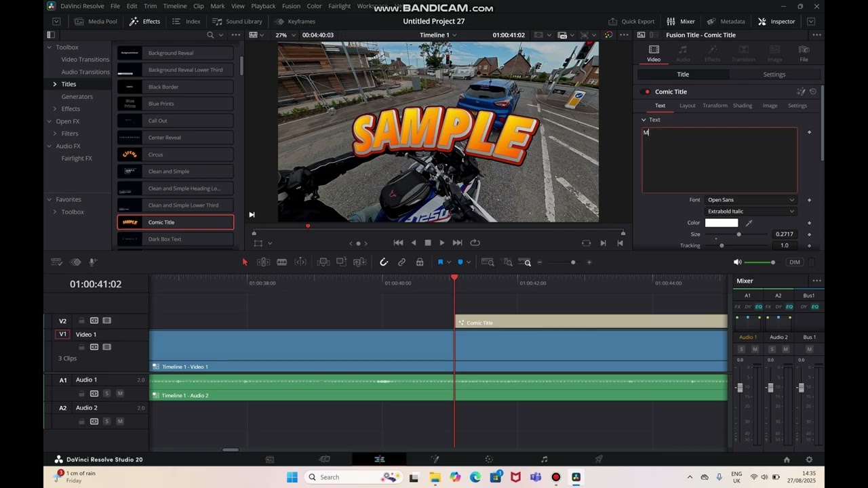Activate Blade Edit Mode tool
Image resolution: width=868 pixels, height=488 pixels.
(282, 262)
